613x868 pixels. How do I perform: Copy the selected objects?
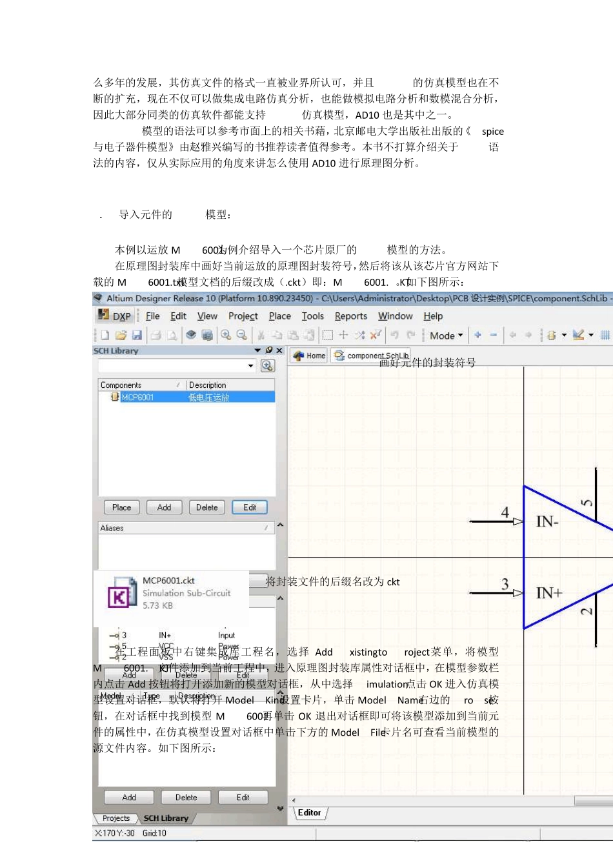(x=277, y=335)
